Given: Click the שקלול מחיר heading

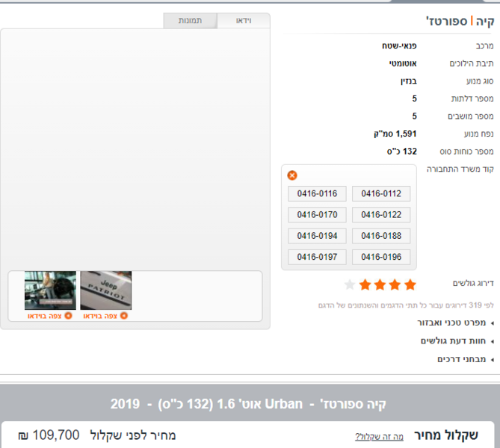Looking at the screenshot, I should [446, 435].
